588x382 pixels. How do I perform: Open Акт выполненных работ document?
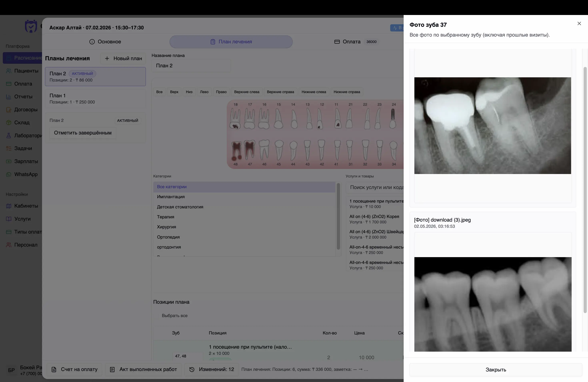point(143,369)
